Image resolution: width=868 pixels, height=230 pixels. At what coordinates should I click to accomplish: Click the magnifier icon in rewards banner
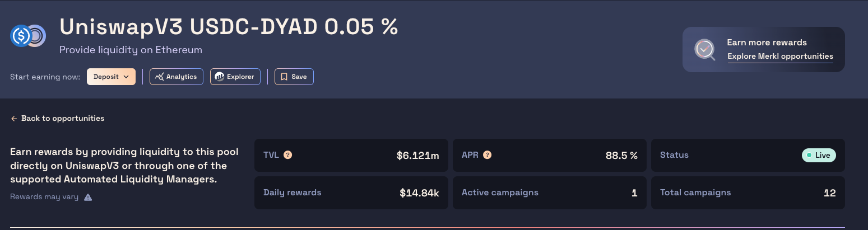click(704, 49)
